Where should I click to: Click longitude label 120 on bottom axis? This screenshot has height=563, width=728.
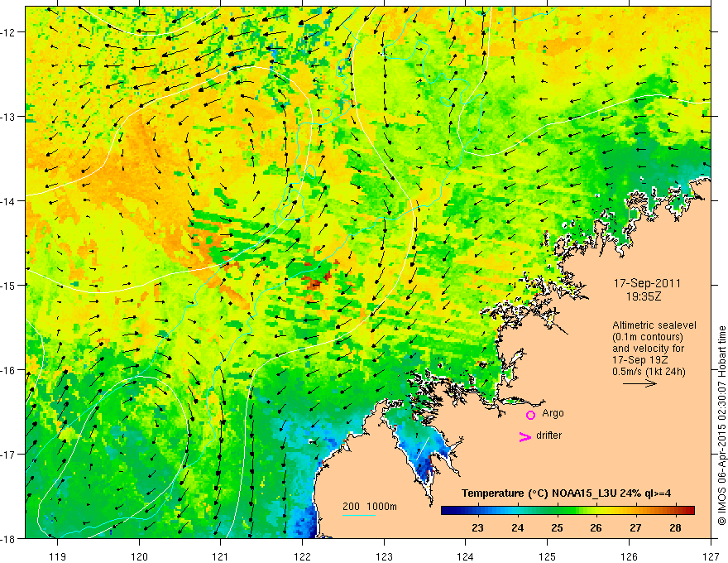[x=139, y=556]
